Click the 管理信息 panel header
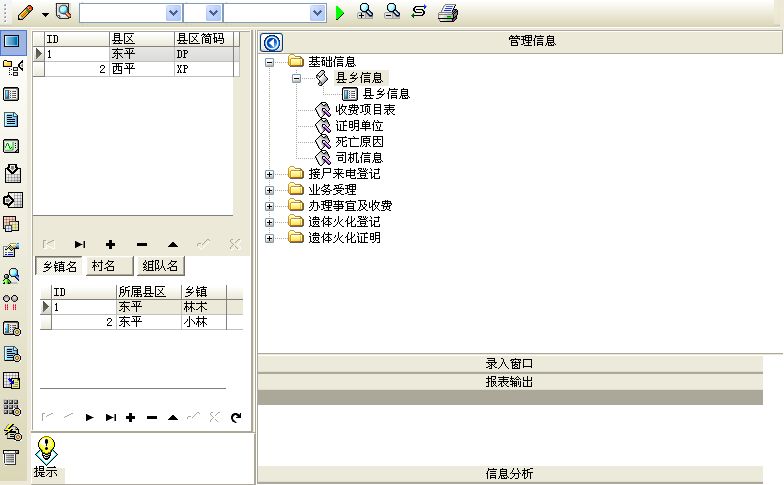Viewport: 784px width, 485px height. [x=532, y=41]
